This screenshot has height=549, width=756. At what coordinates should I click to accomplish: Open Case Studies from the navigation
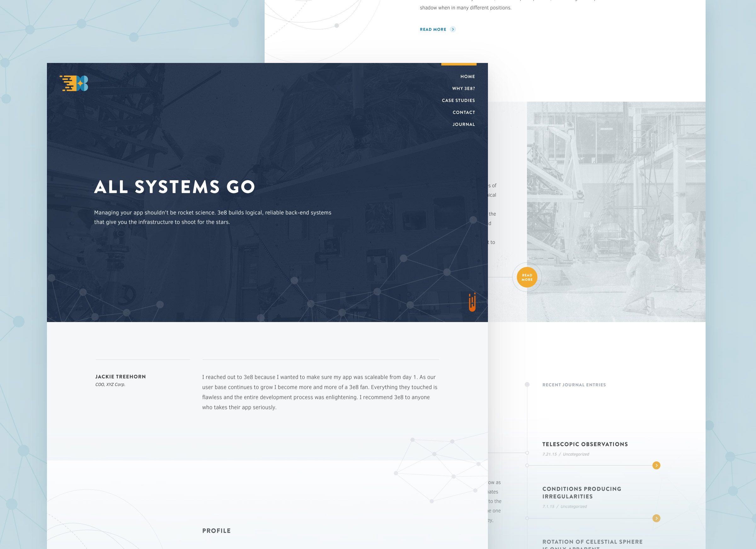pos(458,101)
